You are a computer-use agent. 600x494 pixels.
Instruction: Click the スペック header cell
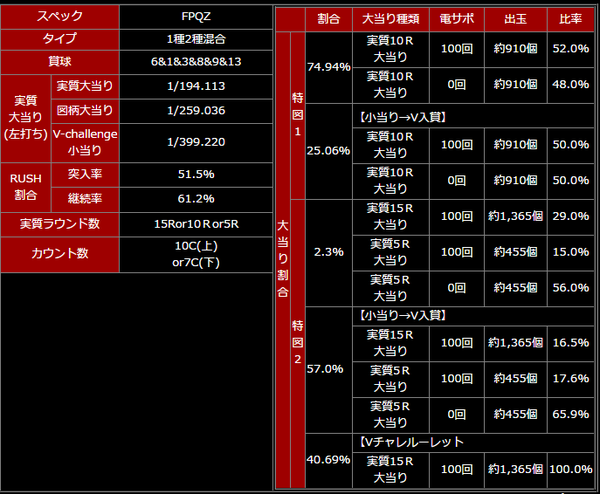[60, 16]
